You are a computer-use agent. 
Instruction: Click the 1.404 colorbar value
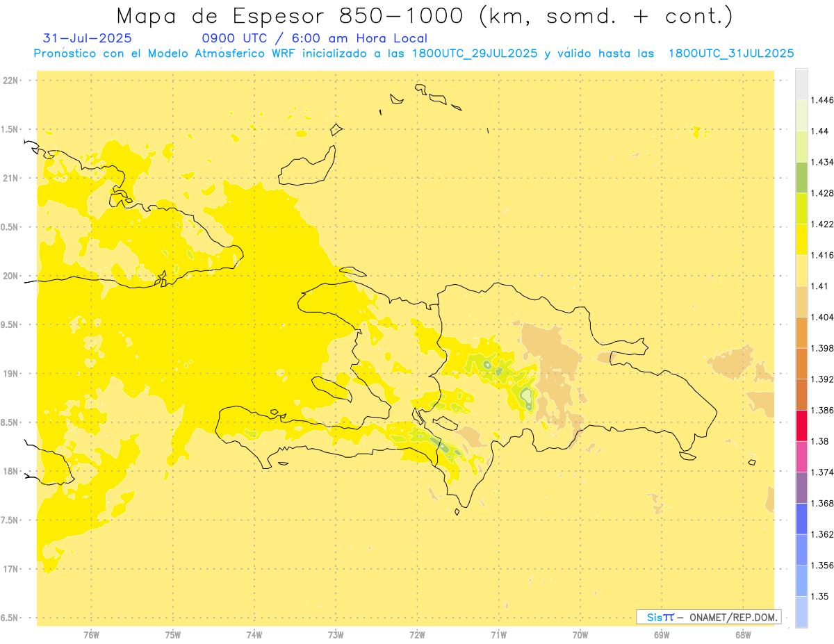[823, 317]
